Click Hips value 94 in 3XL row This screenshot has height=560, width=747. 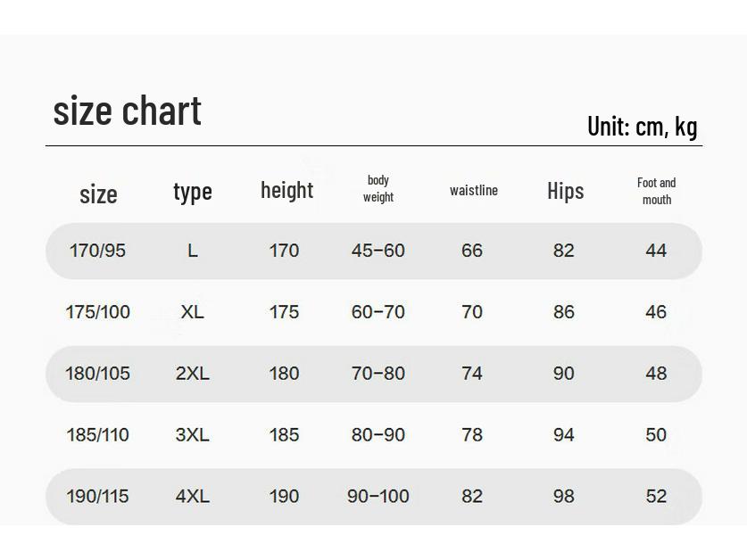pos(563,435)
